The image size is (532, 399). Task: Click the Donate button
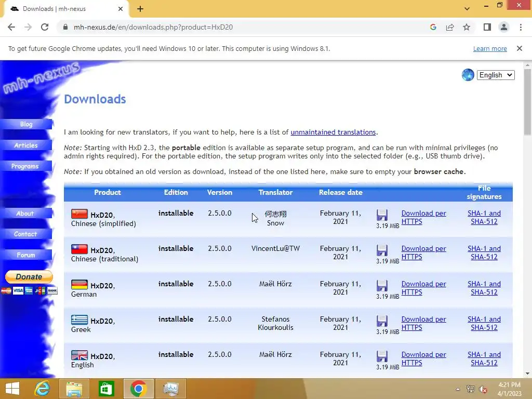[x=29, y=276]
